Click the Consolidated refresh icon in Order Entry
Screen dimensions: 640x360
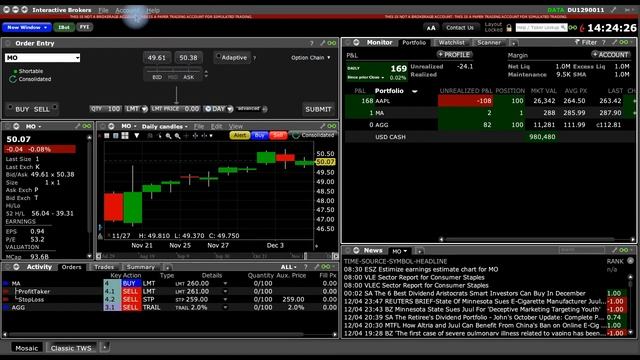point(13,79)
